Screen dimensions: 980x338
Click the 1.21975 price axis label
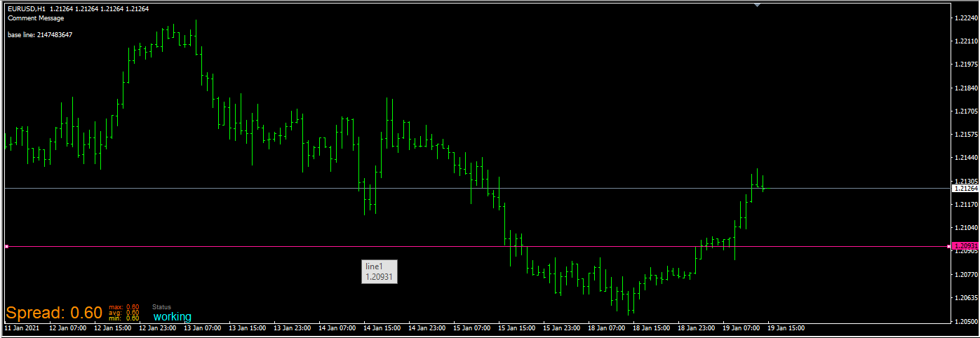pyautogui.click(x=965, y=65)
